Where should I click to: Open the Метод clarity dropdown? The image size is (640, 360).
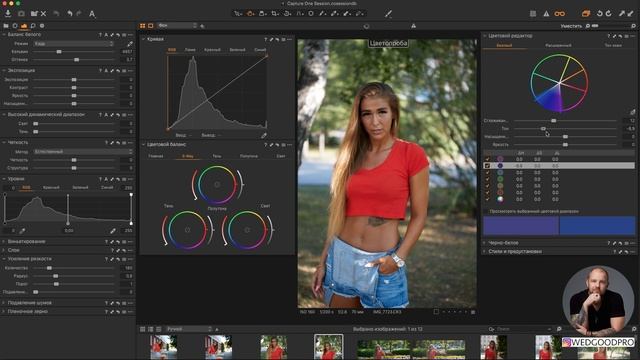point(83,152)
